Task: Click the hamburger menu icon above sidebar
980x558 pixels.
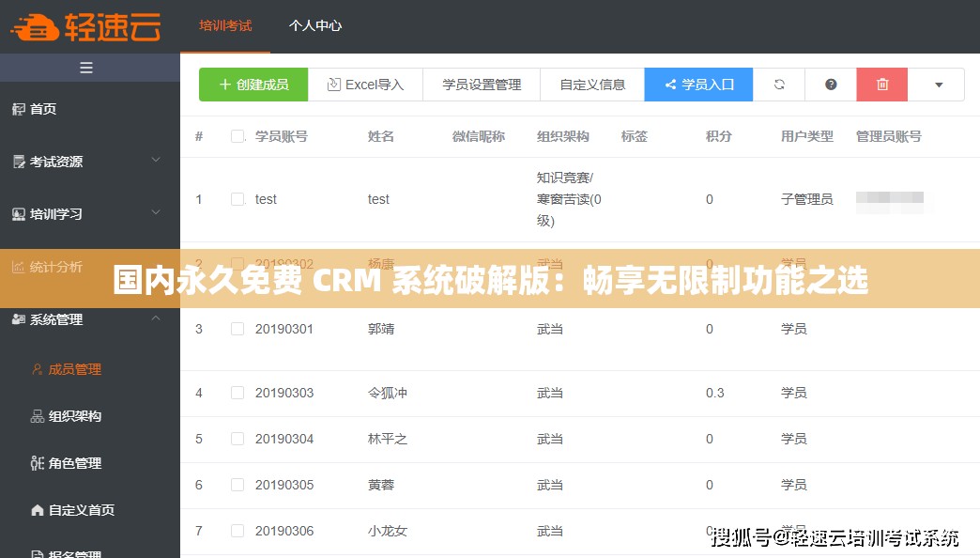Action: pyautogui.click(x=85, y=67)
